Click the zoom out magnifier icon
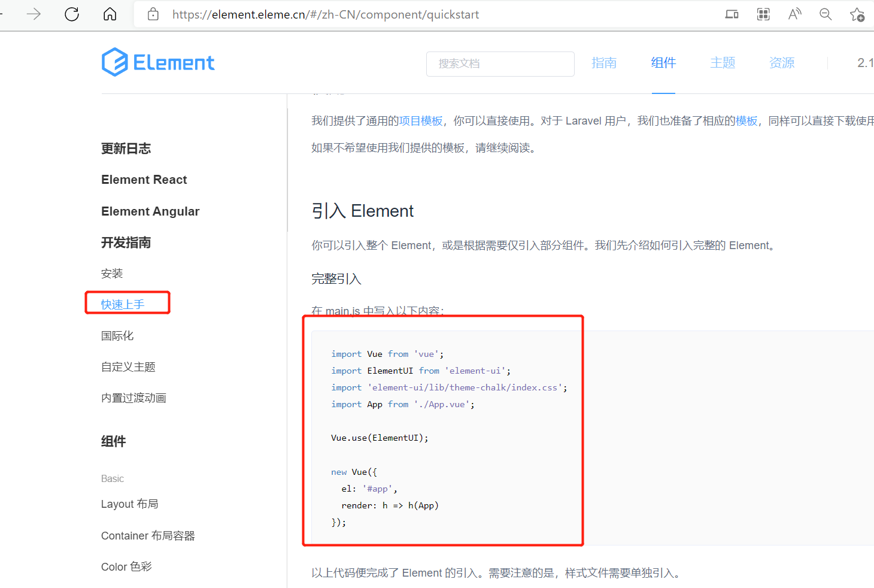The width and height of the screenshot is (874, 588). [826, 14]
